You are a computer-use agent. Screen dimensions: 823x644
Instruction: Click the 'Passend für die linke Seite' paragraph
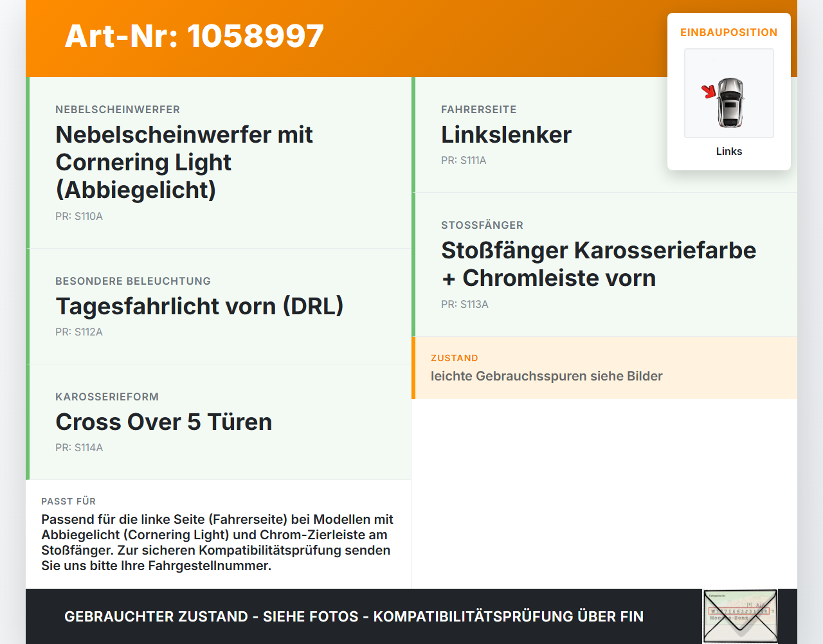tap(217, 542)
